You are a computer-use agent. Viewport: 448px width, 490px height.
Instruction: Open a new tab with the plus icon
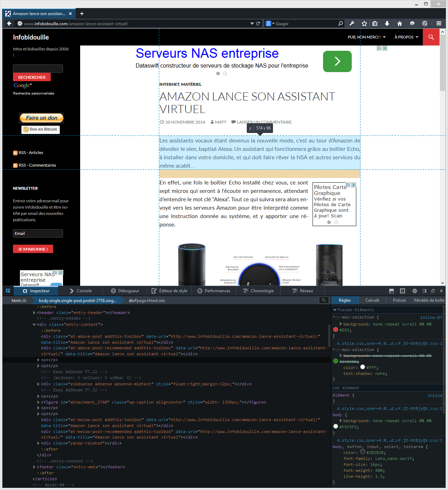[82, 14]
